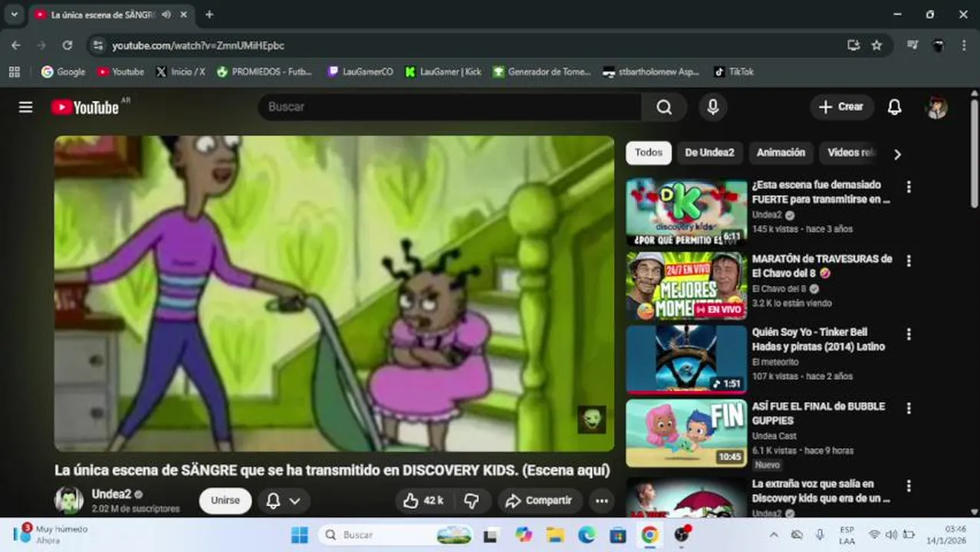
Task: Open the PROMIEDOS bookmark
Action: click(265, 71)
